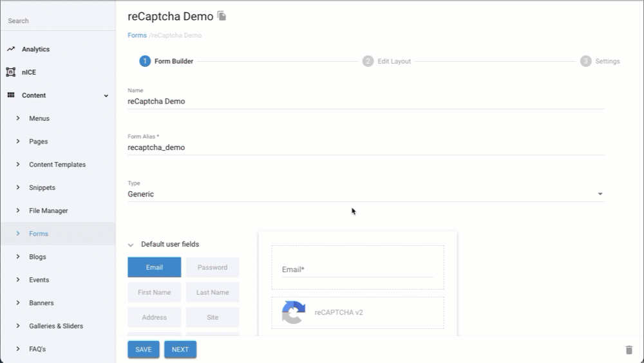This screenshot has height=363, width=644.
Task: Open Content Templates in sidebar
Action: pos(58,164)
